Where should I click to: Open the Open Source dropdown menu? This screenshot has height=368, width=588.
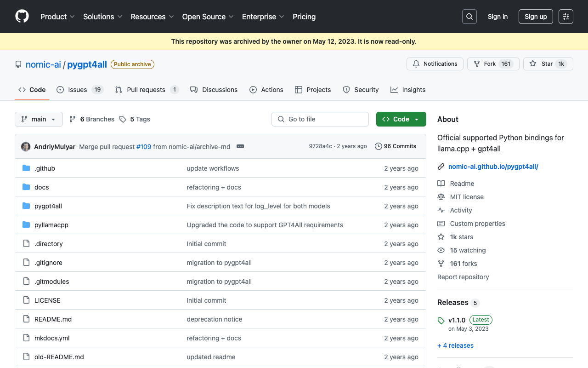point(208,17)
